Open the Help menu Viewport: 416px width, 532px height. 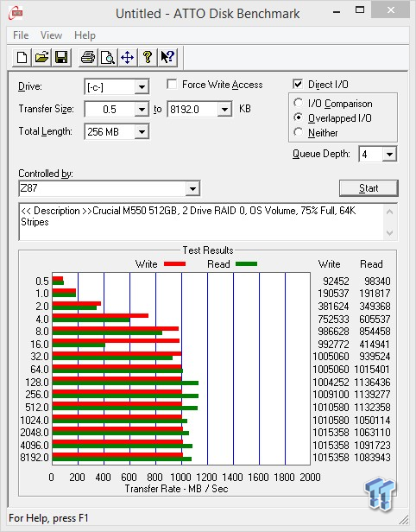pos(85,35)
